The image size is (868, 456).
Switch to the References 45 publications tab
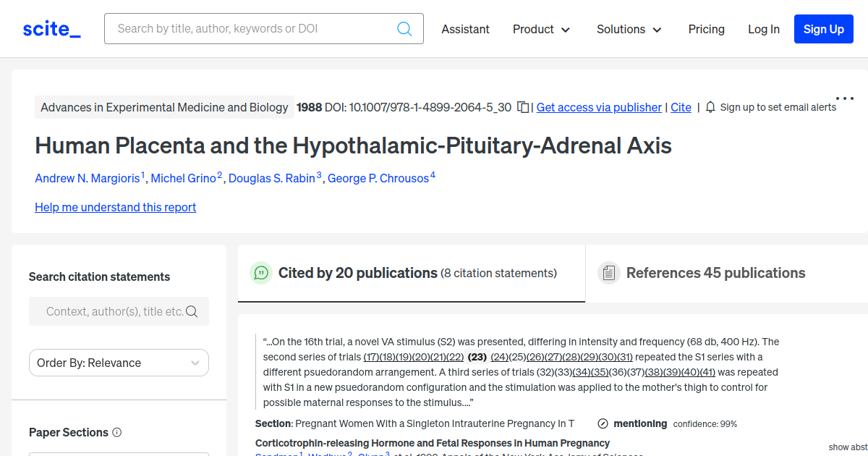click(715, 273)
